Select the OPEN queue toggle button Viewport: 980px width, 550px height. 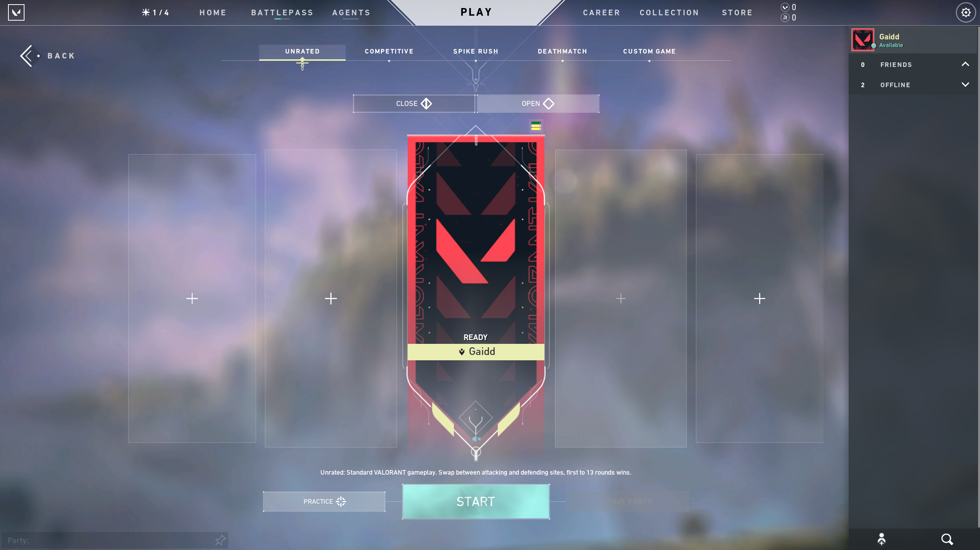537,103
